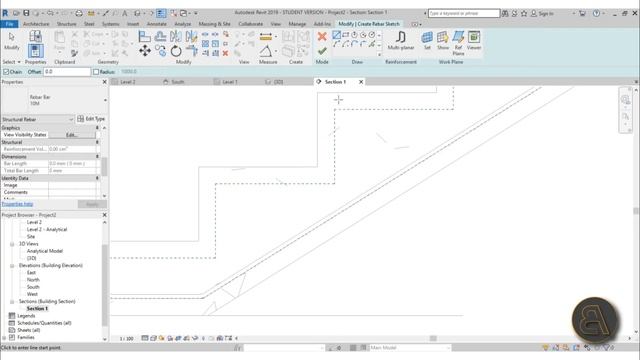Screen dimensions: 640x360
Task: Click the Ref Plane tool
Action: coord(458,43)
